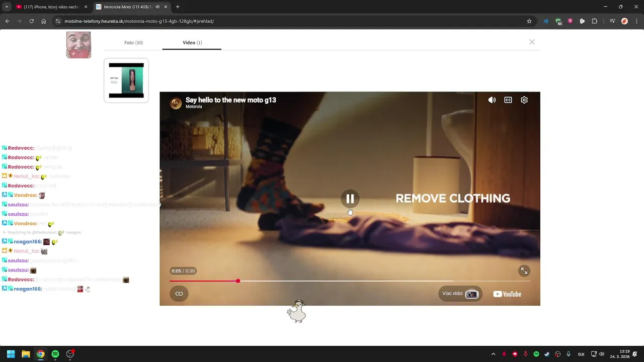Open the Chrome profile avatar
644x362 pixels.
pos(624,21)
